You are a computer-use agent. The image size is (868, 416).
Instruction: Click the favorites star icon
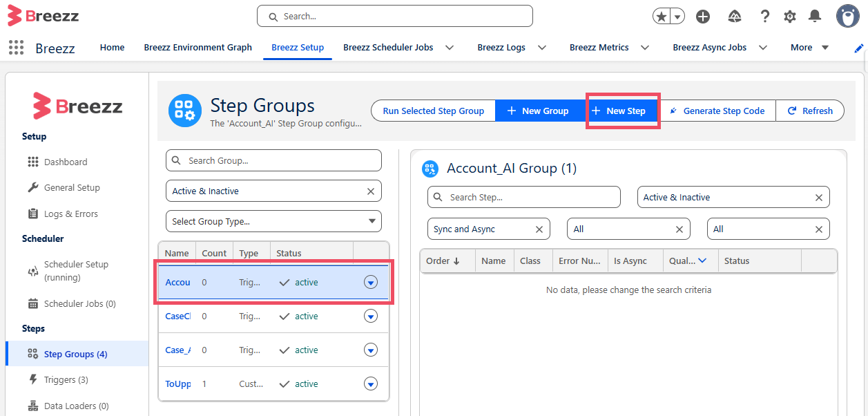click(662, 17)
